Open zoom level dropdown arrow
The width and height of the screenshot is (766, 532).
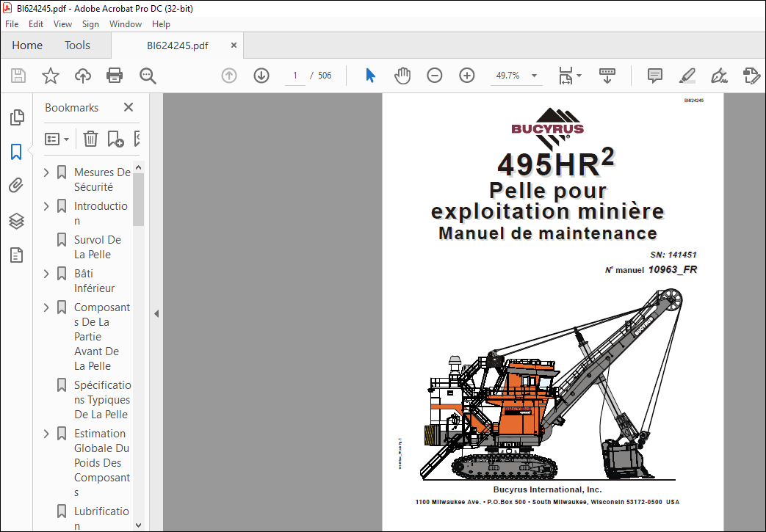pyautogui.click(x=534, y=76)
